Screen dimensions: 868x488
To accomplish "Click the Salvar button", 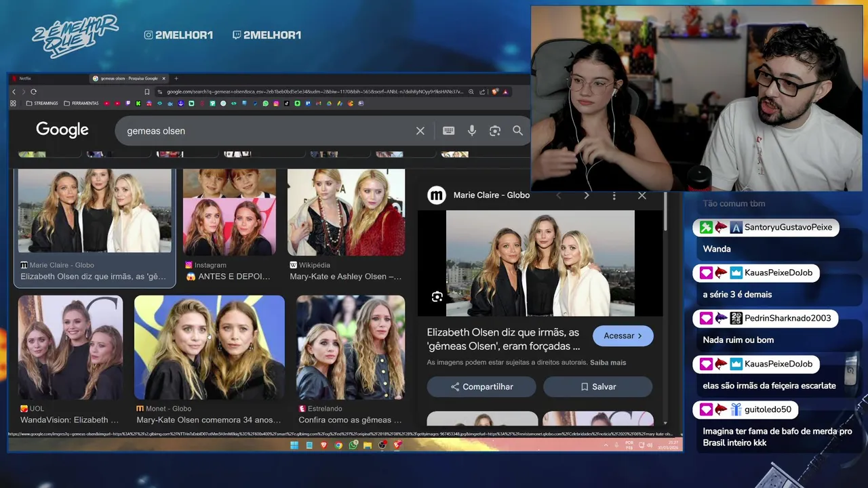I will (x=598, y=387).
